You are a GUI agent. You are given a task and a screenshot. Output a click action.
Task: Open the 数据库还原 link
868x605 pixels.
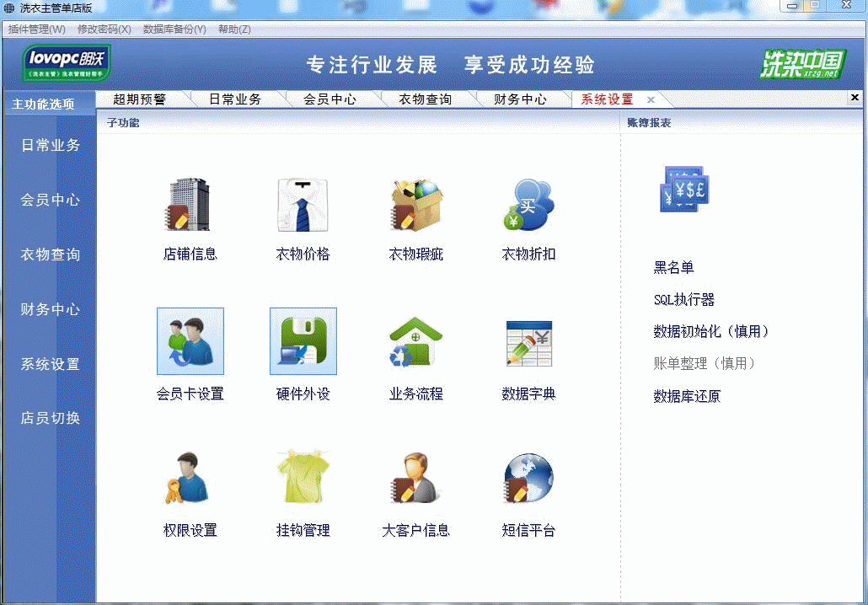687,396
